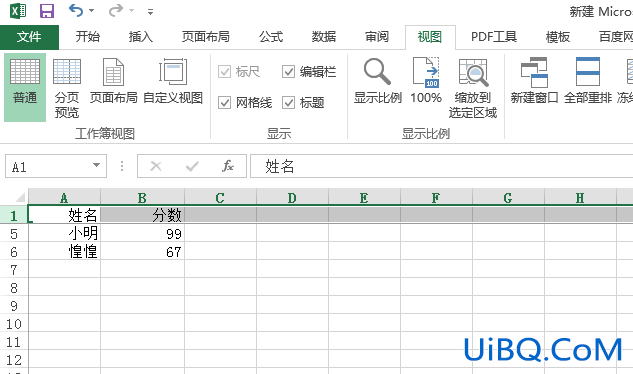Select row 12 header

(x=14, y=359)
